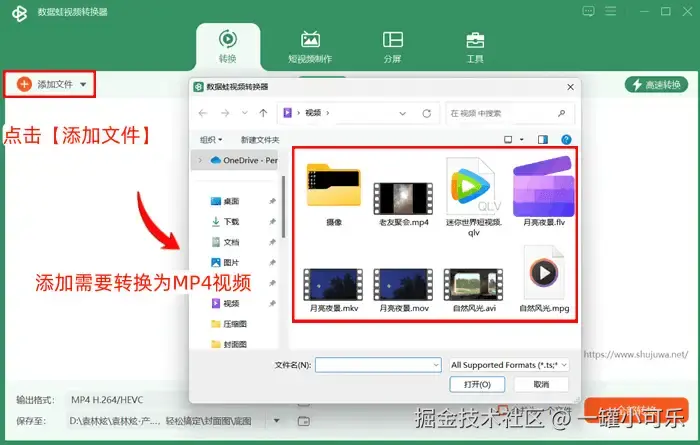The image size is (700, 445).
Task: Select the 老友聚会.mp4 video thumbnail
Action: pos(403,198)
